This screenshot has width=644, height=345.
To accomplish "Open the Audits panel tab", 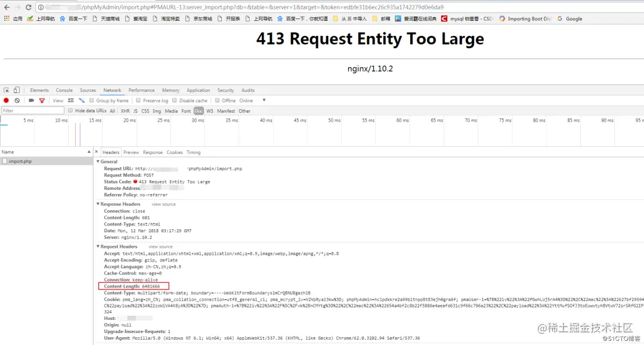I will click(248, 90).
